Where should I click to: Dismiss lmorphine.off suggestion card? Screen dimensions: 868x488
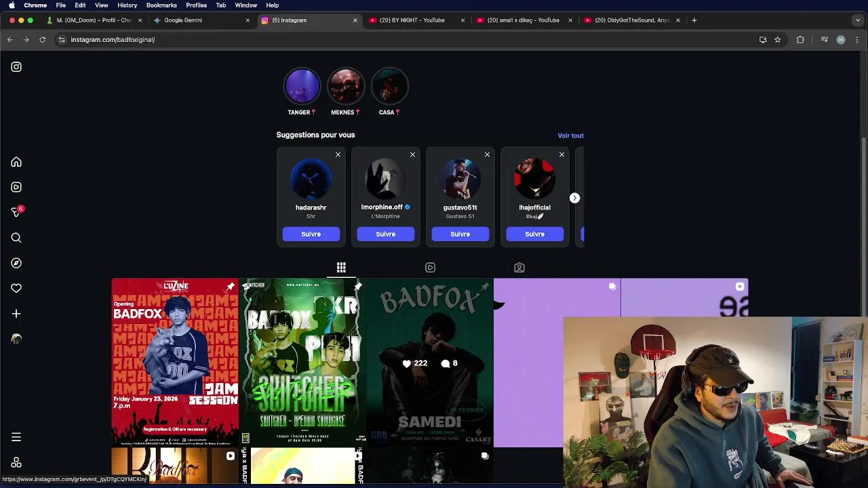click(412, 155)
